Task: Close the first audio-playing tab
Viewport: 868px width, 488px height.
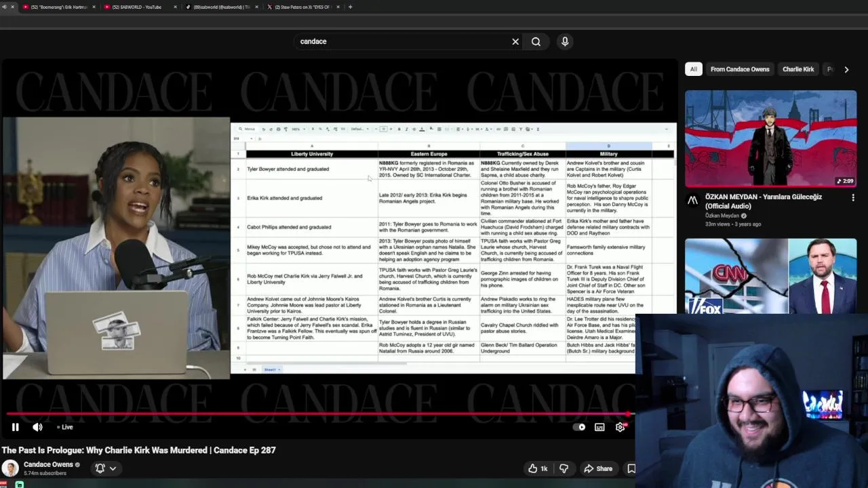Action: (12, 7)
